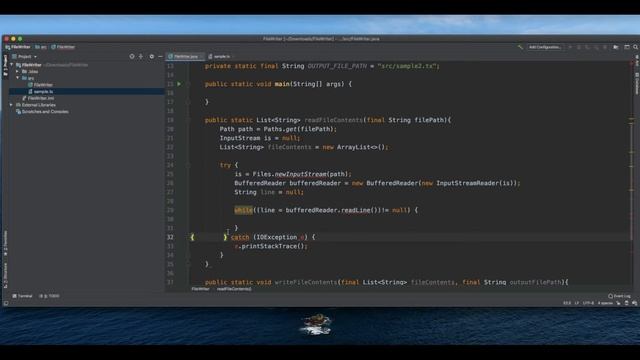The height and width of the screenshot is (360, 640).
Task: Select sample.txt file in project tree
Action: [41, 91]
